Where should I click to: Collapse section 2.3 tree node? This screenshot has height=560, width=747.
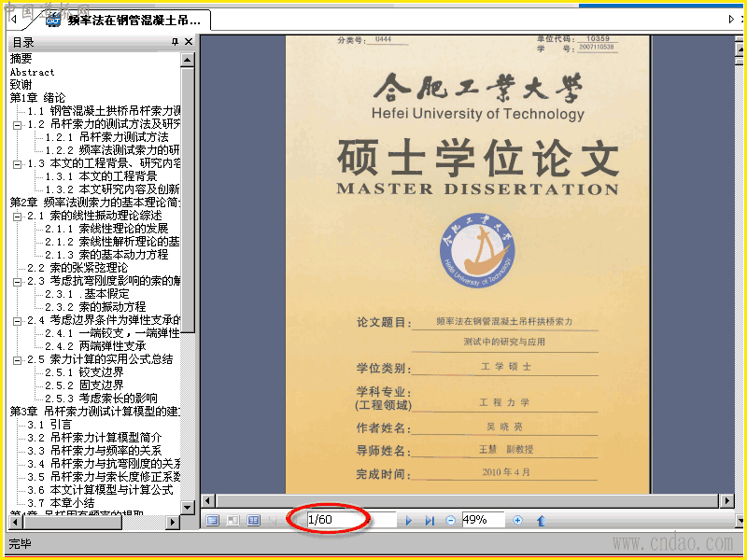pos(17,282)
